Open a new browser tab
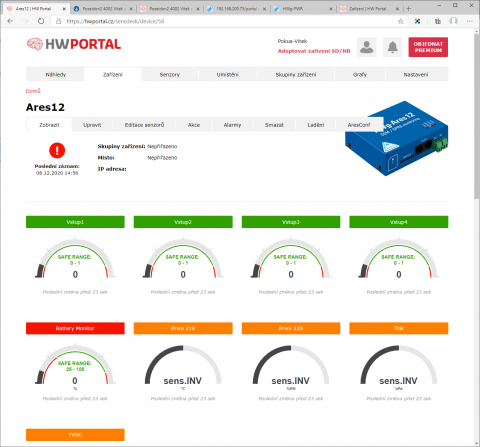This screenshot has width=480, height=447. (409, 9)
